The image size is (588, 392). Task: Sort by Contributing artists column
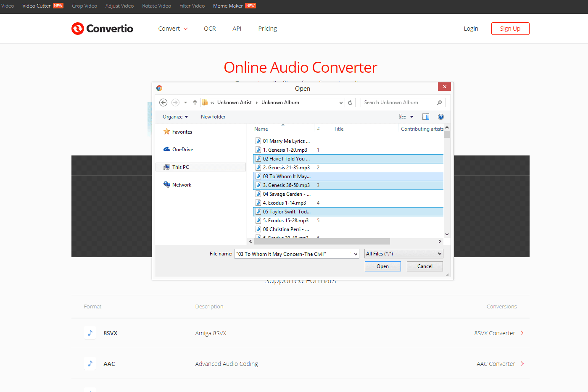coord(422,129)
